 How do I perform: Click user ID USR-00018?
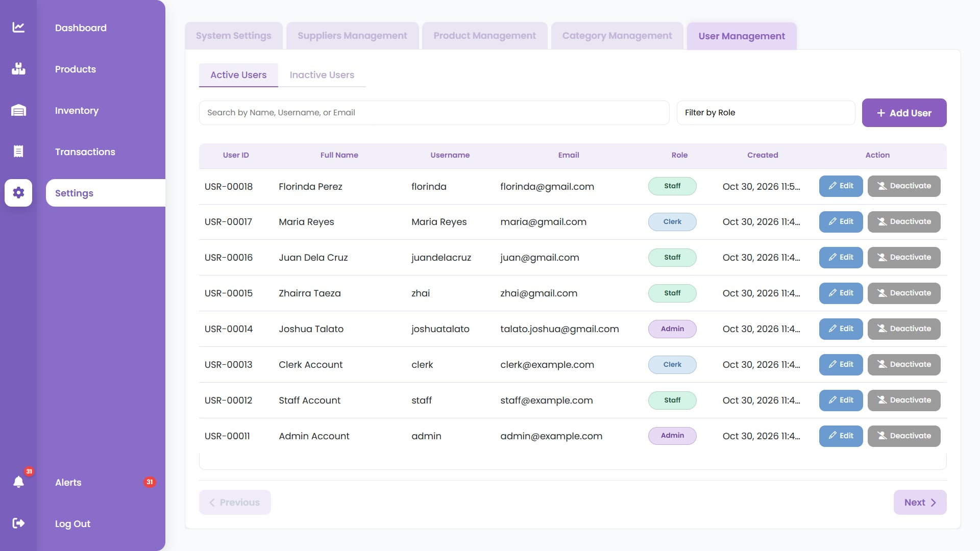(229, 186)
